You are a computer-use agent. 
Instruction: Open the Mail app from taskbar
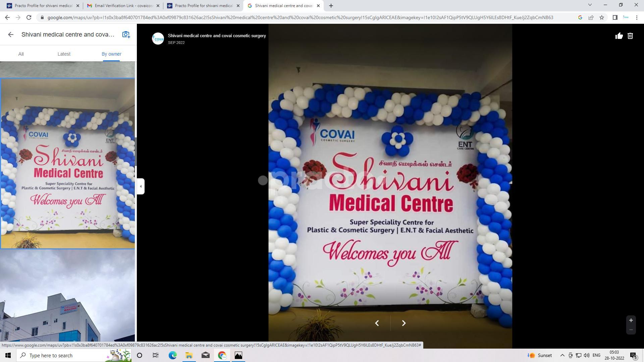point(206,355)
